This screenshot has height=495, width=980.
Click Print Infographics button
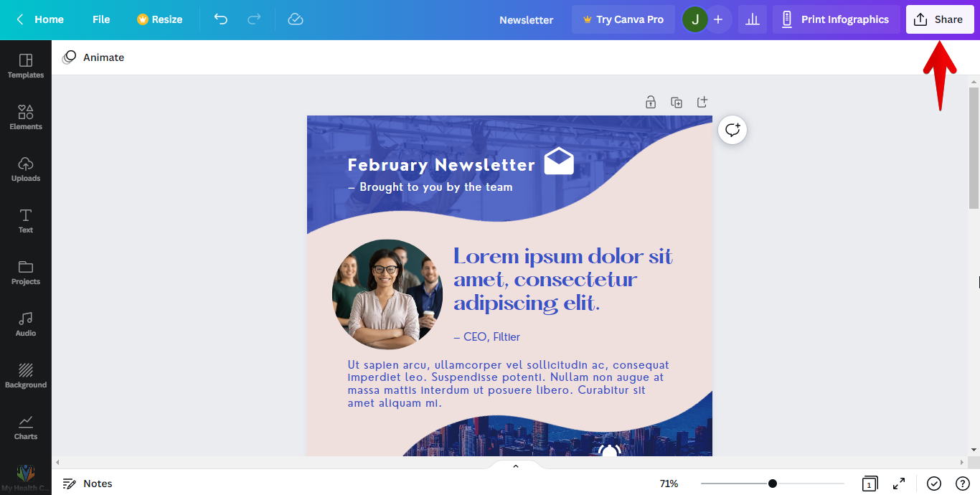(837, 19)
